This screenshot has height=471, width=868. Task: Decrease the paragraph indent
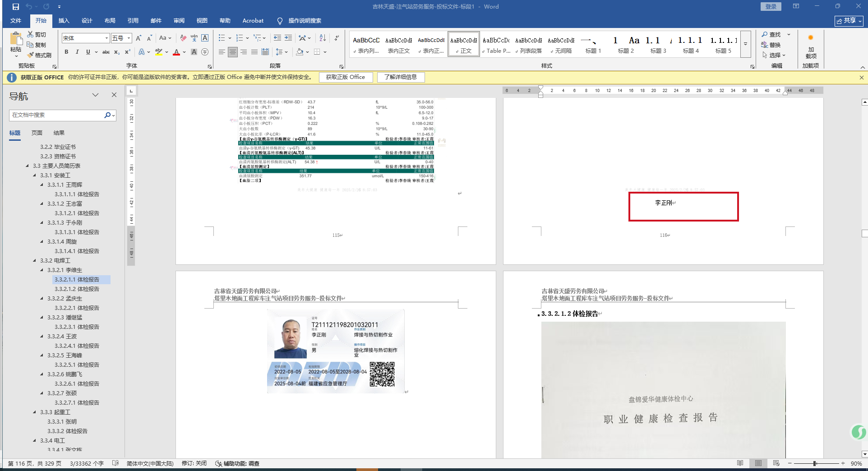(277, 38)
